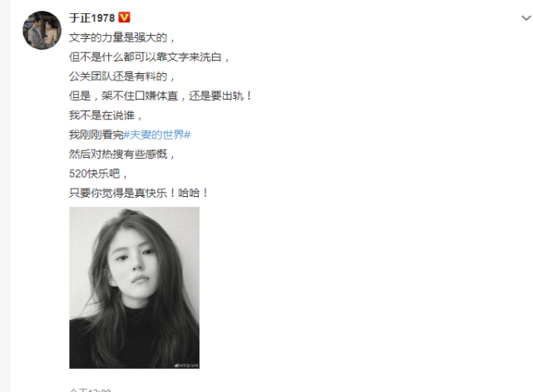The width and height of the screenshot is (533, 392).
Task: Click the line 但不是什么都可以靠文字来洗白
Action: (x=150, y=56)
